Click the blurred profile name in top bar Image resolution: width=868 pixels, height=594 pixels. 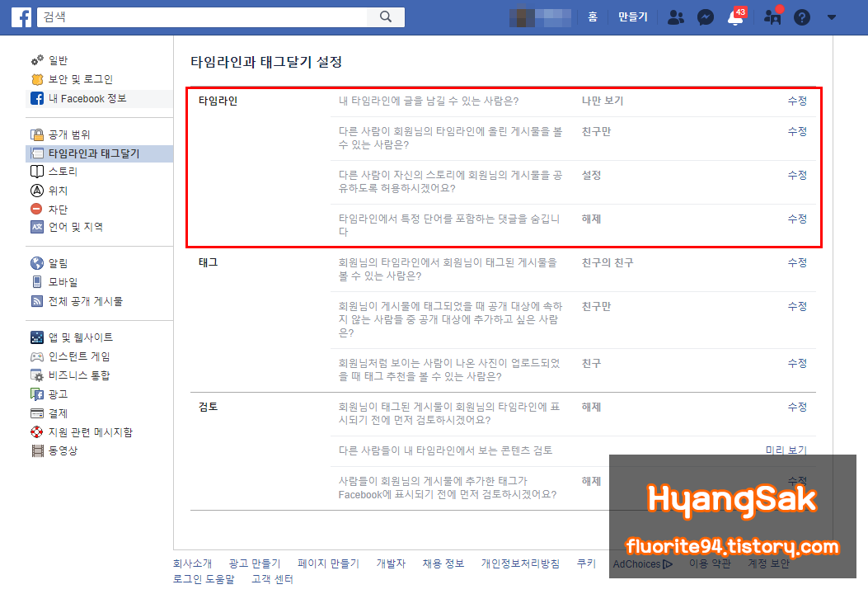coord(540,17)
